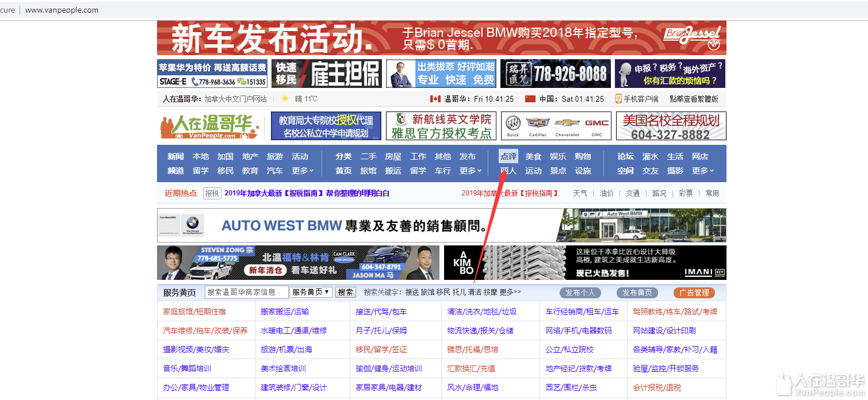Open 雅思/托福/思培 category
The image size is (868, 400).
point(473,349)
